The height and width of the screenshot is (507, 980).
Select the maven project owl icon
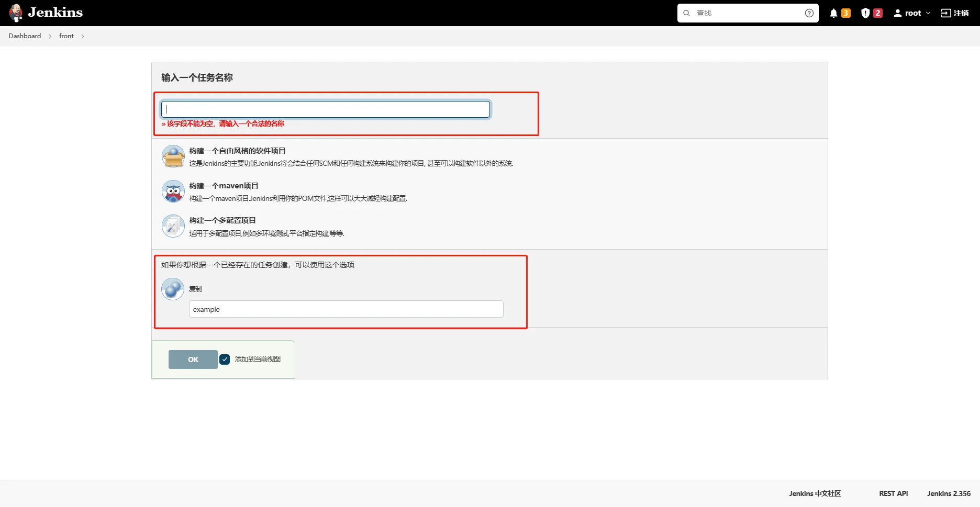(x=173, y=191)
